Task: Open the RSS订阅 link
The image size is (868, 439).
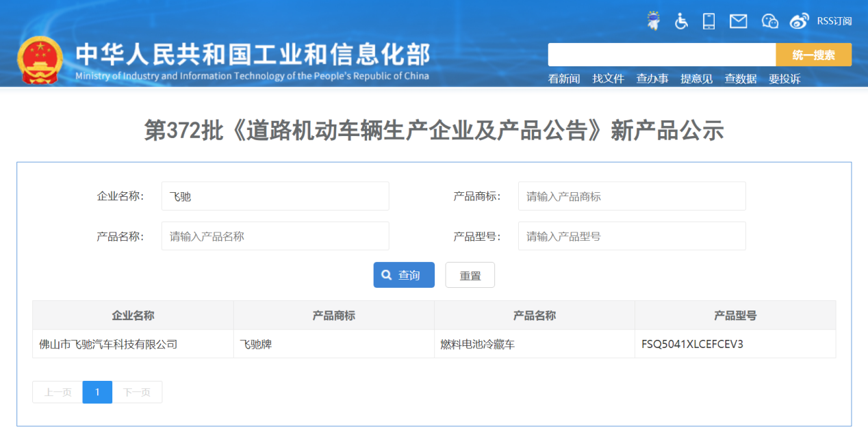Action: pos(835,21)
